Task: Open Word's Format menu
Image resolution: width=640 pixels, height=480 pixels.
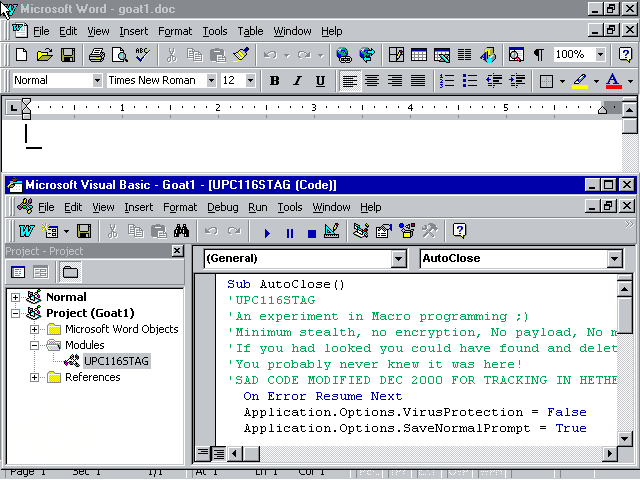Action: point(175,31)
